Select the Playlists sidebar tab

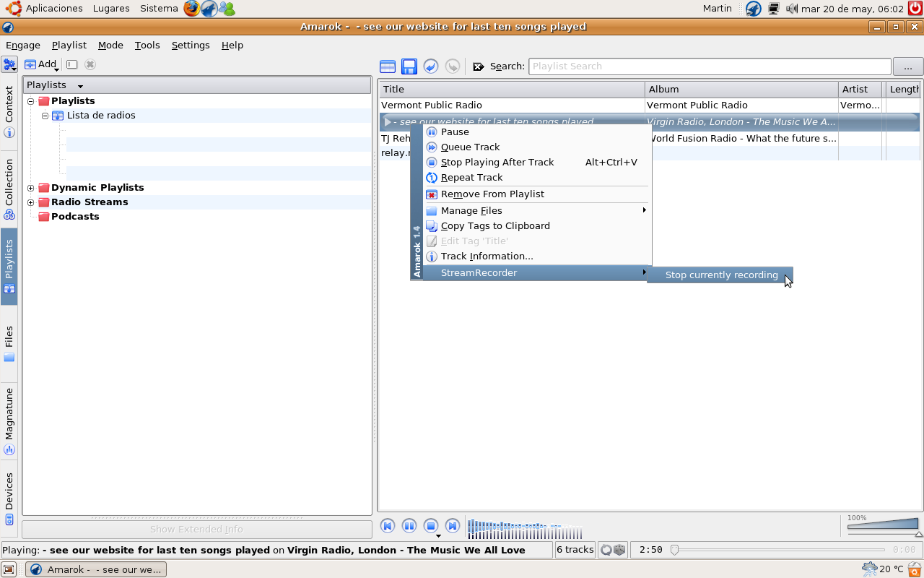pos(9,267)
